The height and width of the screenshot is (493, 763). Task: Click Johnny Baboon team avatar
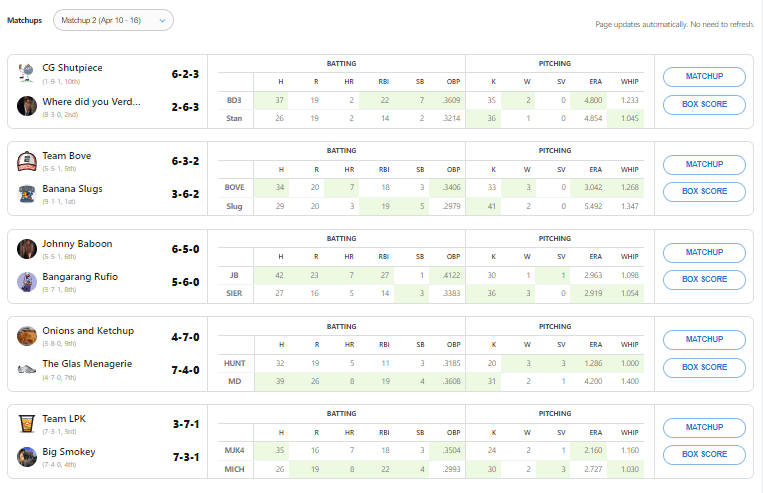pos(27,249)
